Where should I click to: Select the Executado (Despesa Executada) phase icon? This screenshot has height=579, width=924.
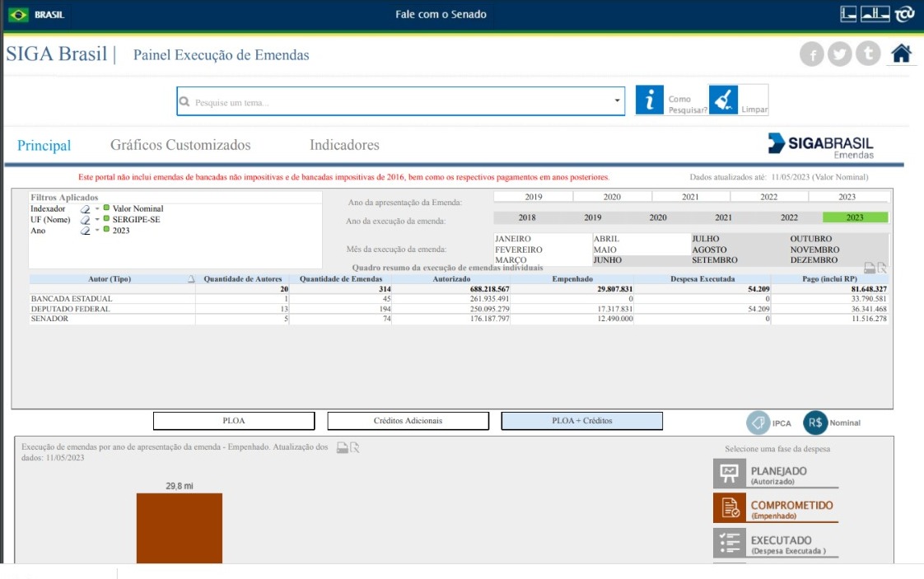[729, 542]
